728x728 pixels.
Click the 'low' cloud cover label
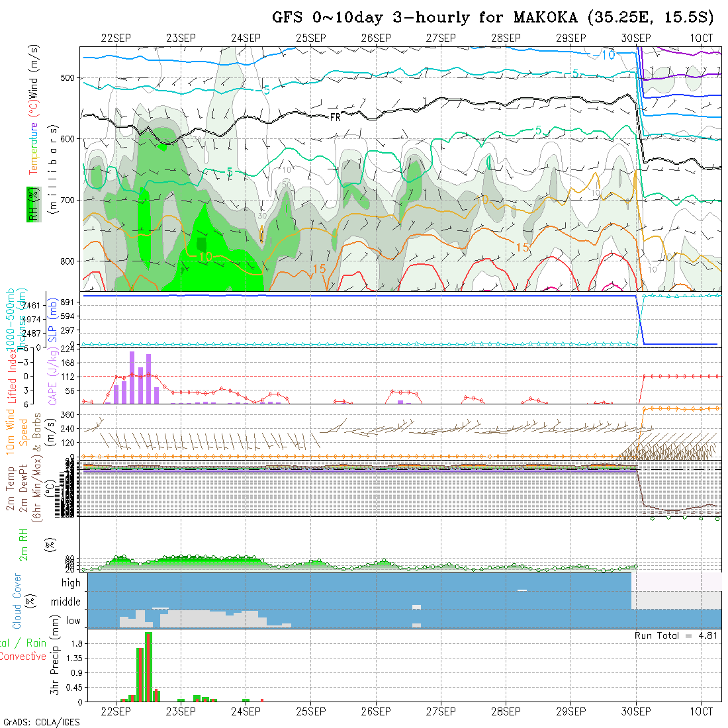tap(73, 621)
